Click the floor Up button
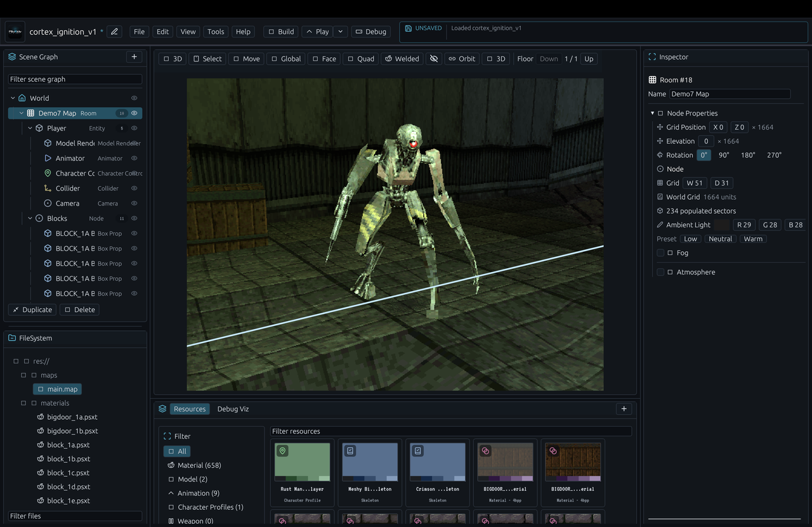Screen dimensions: 812x527 click(x=589, y=58)
